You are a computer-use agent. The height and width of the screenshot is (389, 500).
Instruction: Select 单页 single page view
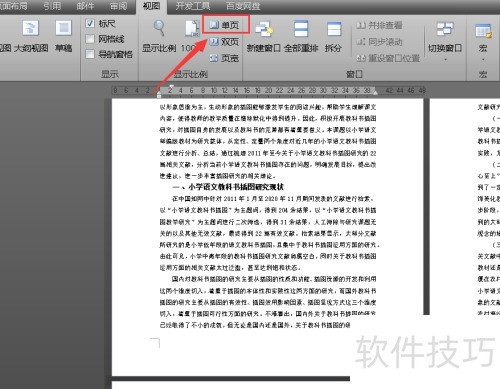click(x=225, y=24)
